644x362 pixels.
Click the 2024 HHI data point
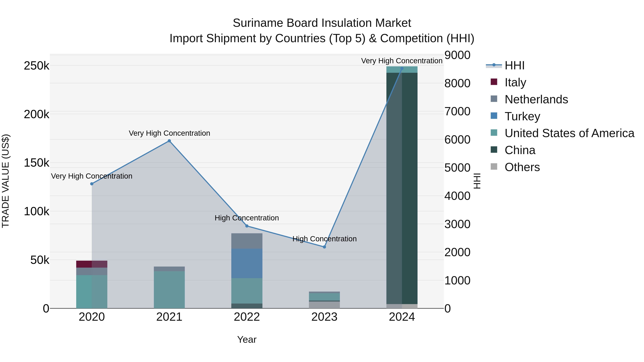(402, 68)
